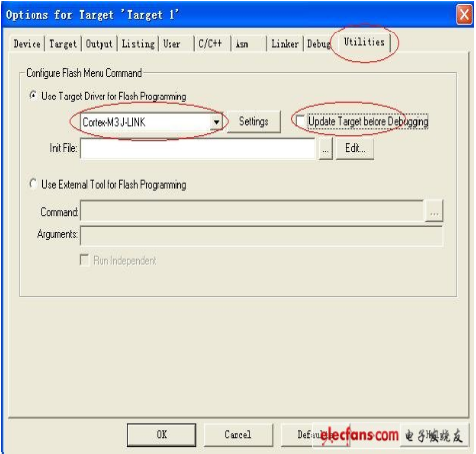Toggle the Run Independent checkbox
This screenshot has width=476, height=454.
pos(84,260)
